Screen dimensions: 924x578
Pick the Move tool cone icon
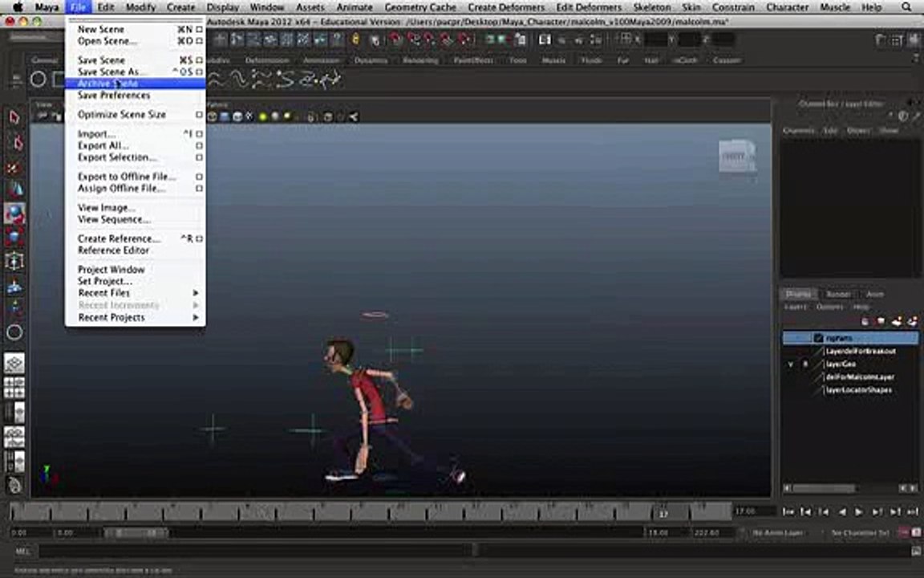coord(14,189)
